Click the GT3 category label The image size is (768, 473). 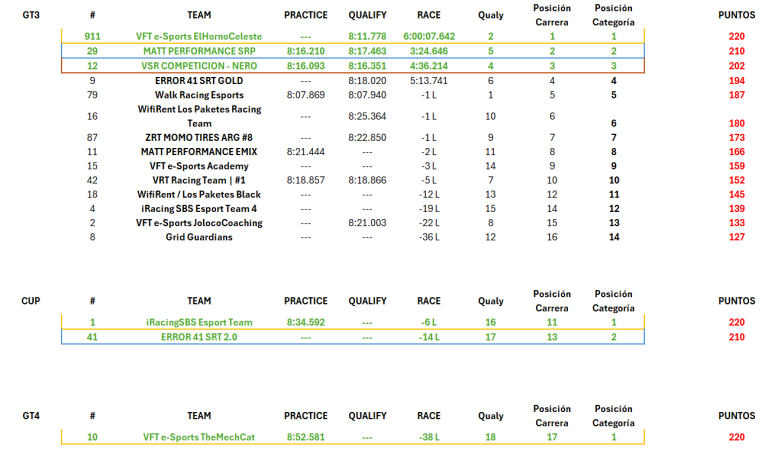[31, 15]
